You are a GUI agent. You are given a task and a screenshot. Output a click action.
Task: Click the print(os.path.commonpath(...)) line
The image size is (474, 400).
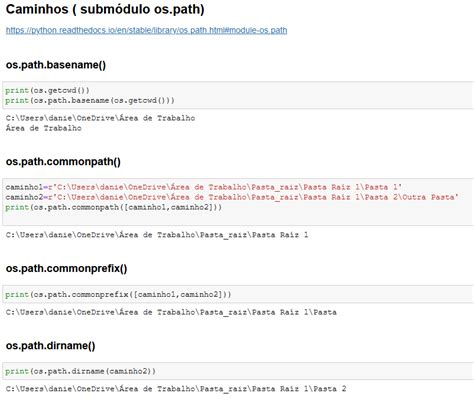click(113, 207)
